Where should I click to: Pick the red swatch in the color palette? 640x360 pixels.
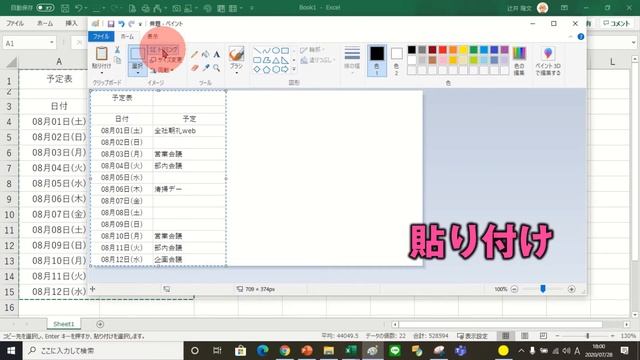click(442, 50)
